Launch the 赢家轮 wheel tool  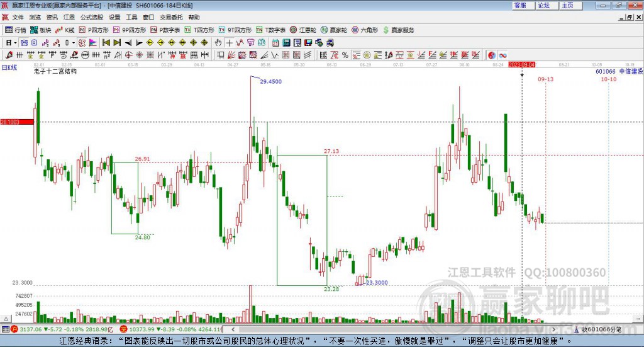334,30
